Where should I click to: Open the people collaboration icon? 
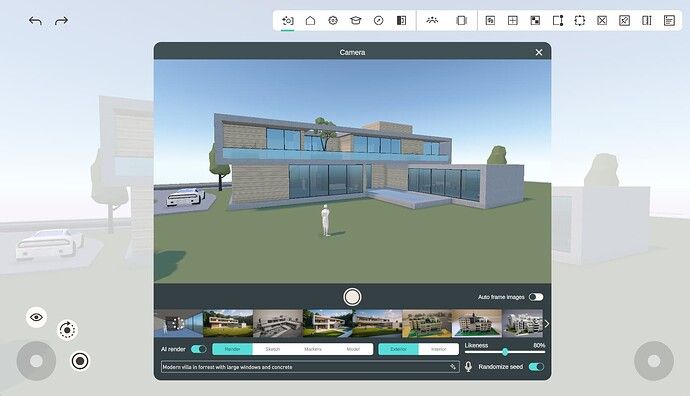tap(432, 21)
